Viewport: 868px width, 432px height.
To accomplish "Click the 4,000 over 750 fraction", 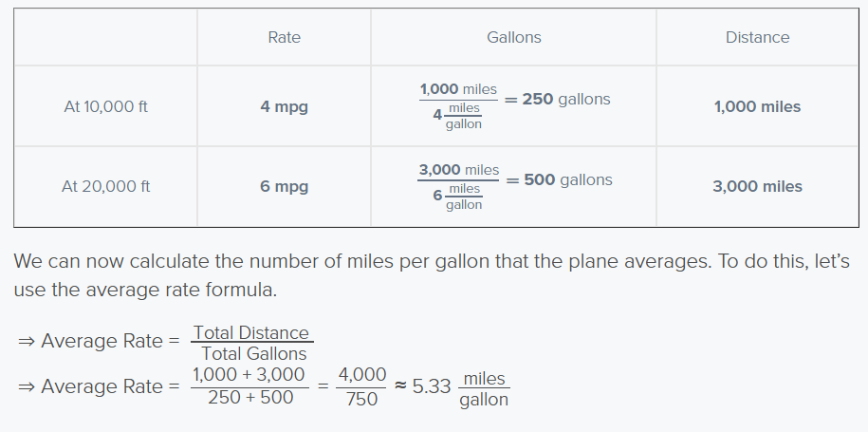I will (362, 386).
